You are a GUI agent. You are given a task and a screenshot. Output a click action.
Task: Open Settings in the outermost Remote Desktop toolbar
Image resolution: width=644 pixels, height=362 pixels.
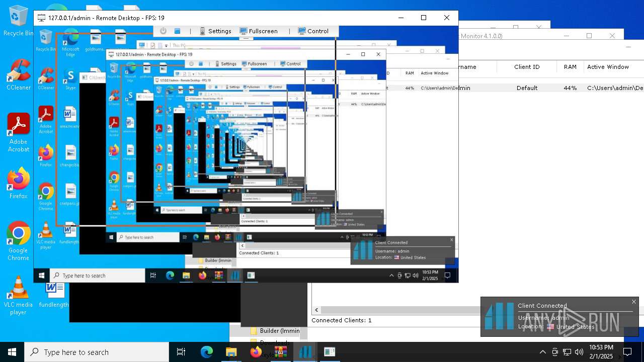click(216, 31)
